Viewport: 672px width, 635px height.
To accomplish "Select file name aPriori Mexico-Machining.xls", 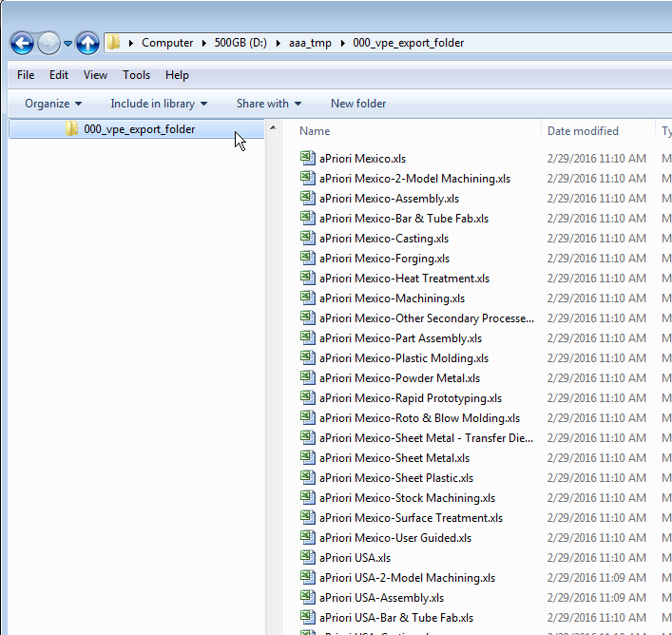I will [x=393, y=298].
